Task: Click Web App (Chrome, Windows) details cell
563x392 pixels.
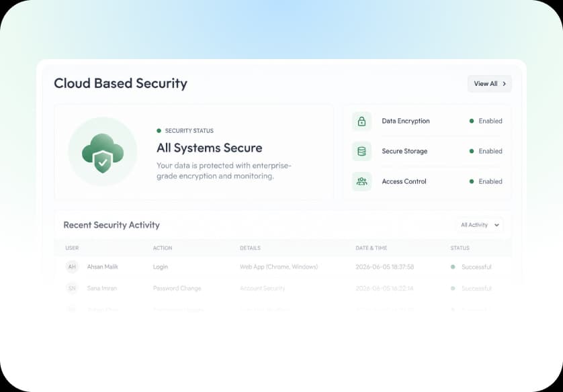Action: click(x=279, y=267)
